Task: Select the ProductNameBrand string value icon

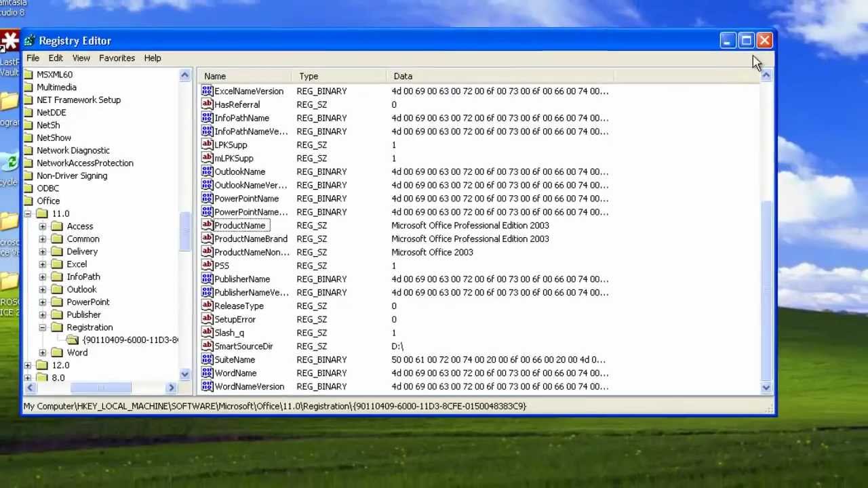Action: (x=207, y=239)
